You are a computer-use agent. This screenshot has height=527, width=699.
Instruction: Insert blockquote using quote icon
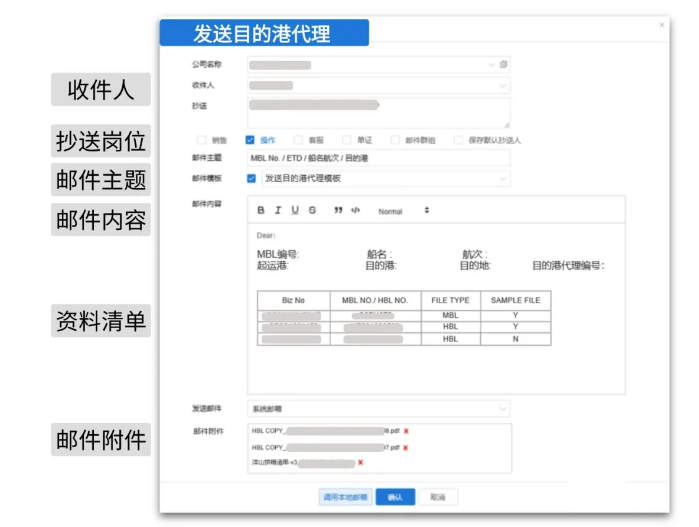(x=339, y=211)
